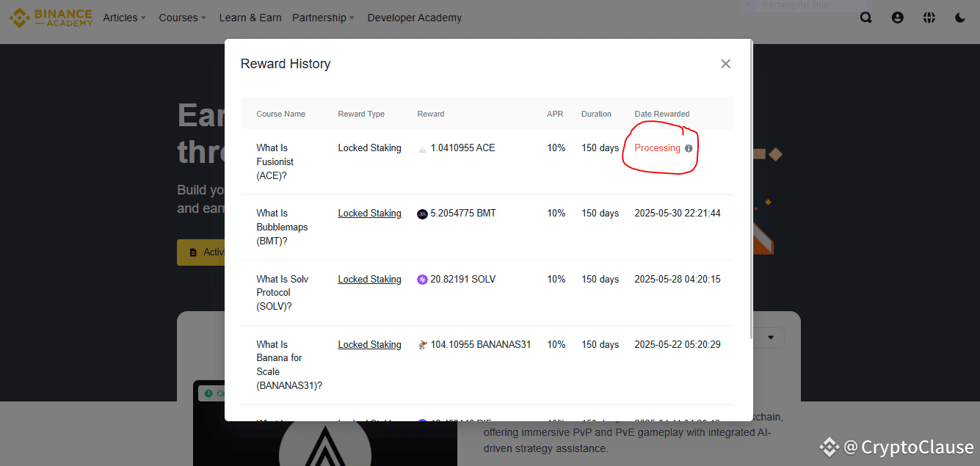Click 150 days duration in BANANAS31 row

pyautogui.click(x=600, y=345)
